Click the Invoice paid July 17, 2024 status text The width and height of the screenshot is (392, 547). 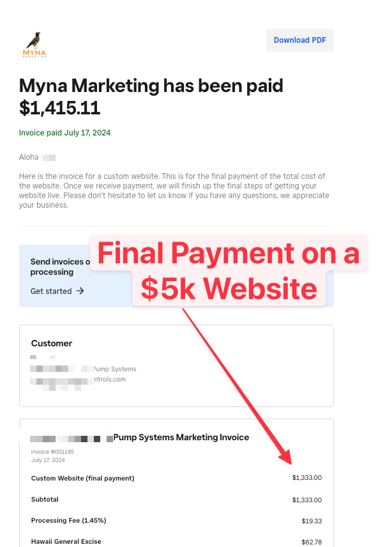pos(65,133)
